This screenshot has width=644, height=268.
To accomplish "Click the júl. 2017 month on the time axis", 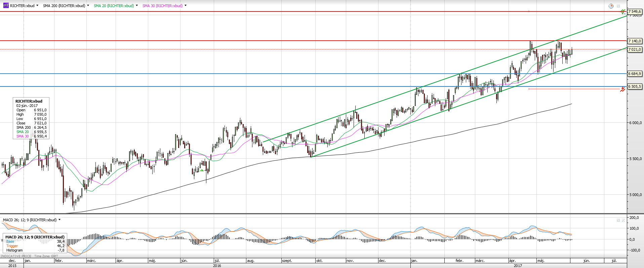I will [x=614, y=261].
